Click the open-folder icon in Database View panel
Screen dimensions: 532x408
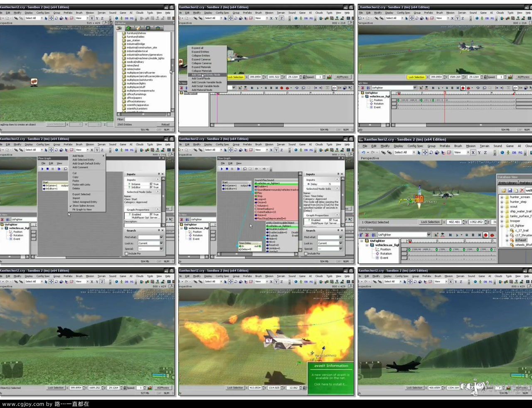[x=503, y=190]
